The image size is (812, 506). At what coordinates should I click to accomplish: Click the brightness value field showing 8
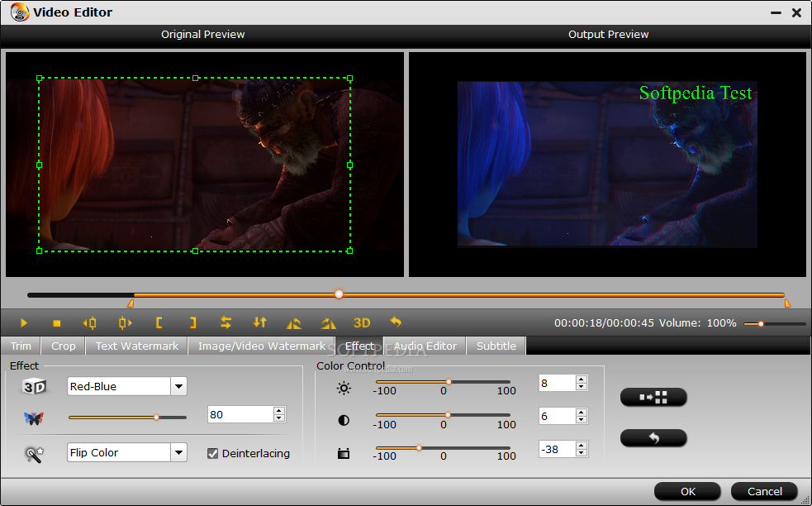[558, 383]
